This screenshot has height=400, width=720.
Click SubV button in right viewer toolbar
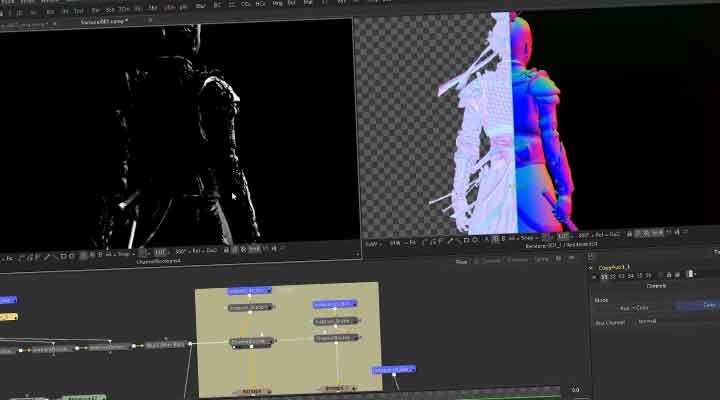pyautogui.click(x=371, y=244)
